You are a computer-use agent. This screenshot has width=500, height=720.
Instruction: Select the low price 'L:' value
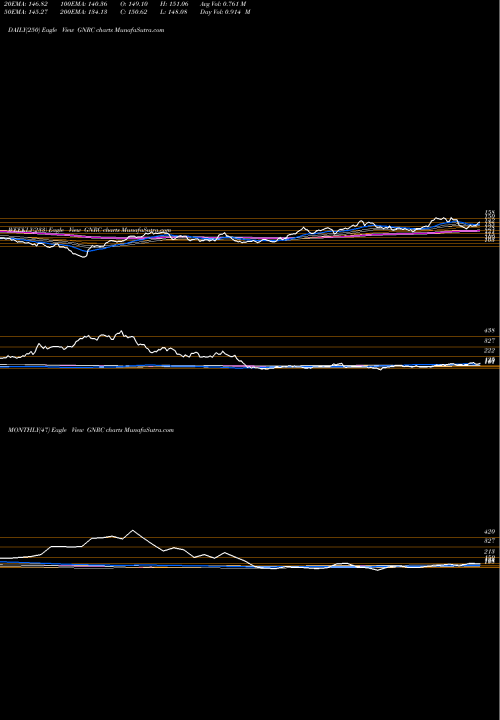(x=174, y=12)
